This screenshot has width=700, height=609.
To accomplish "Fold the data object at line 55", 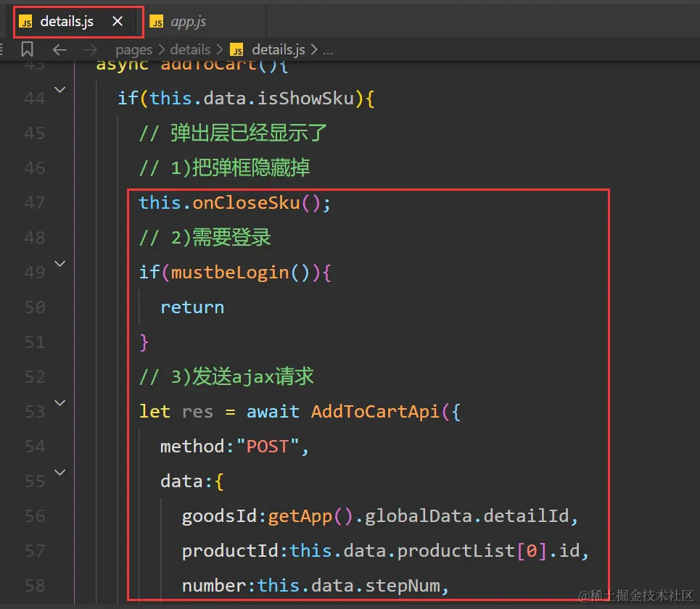I will [x=59, y=473].
